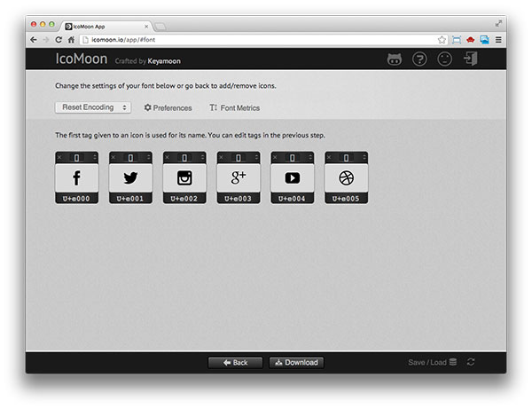Go to the browser home page icon
This screenshot has width=532, height=409.
click(71, 40)
